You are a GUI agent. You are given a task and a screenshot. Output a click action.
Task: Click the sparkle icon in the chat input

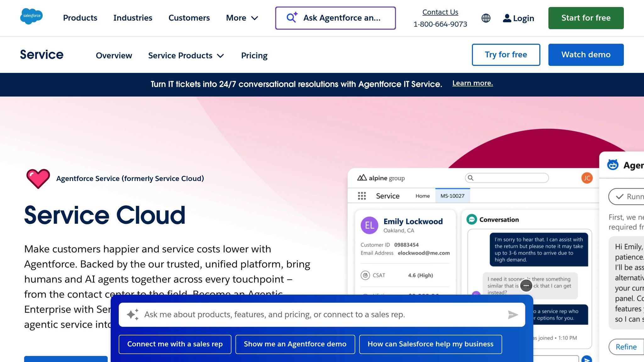(133, 314)
